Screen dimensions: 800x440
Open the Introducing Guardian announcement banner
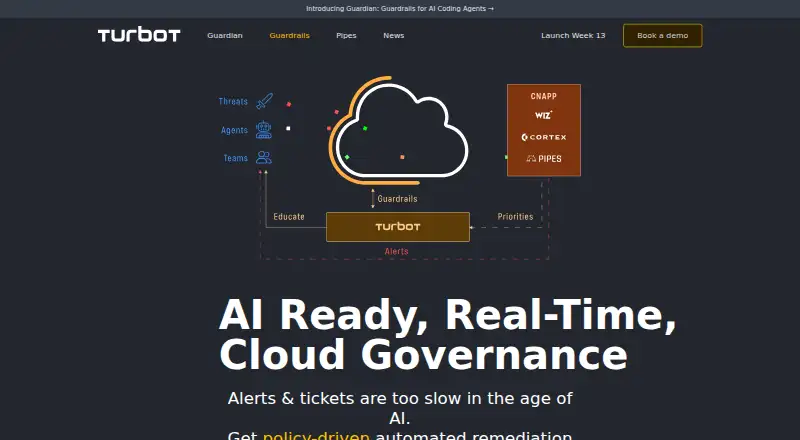(x=399, y=9)
